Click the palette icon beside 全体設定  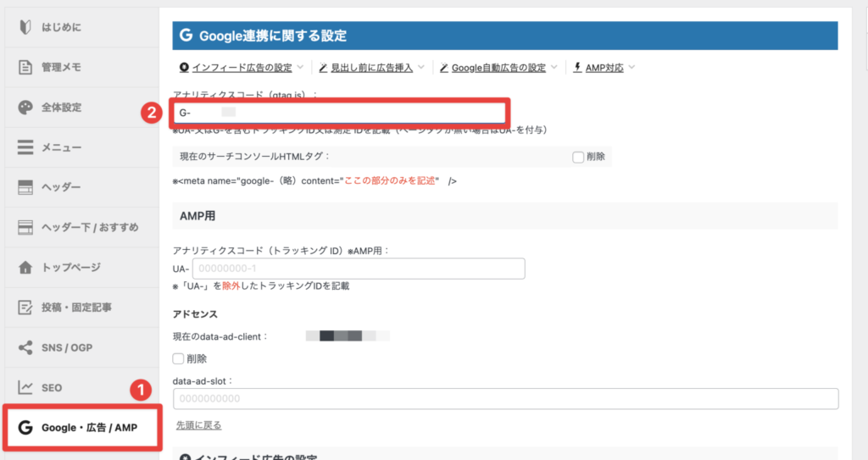pyautogui.click(x=25, y=108)
